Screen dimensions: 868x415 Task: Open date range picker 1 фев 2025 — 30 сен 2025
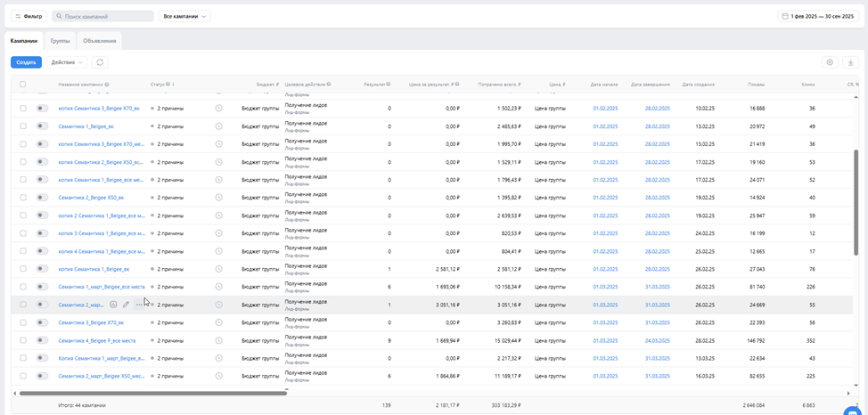pyautogui.click(x=816, y=16)
